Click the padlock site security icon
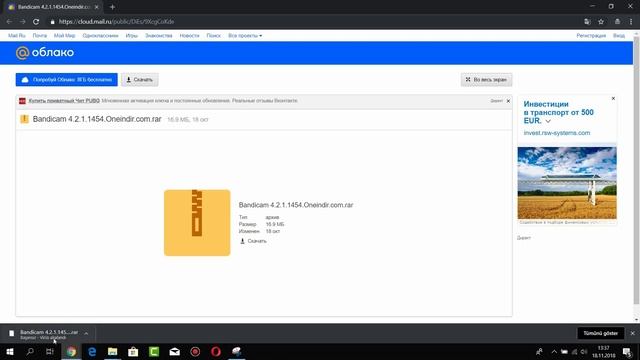Screen dimensions: 640x360 [52, 22]
